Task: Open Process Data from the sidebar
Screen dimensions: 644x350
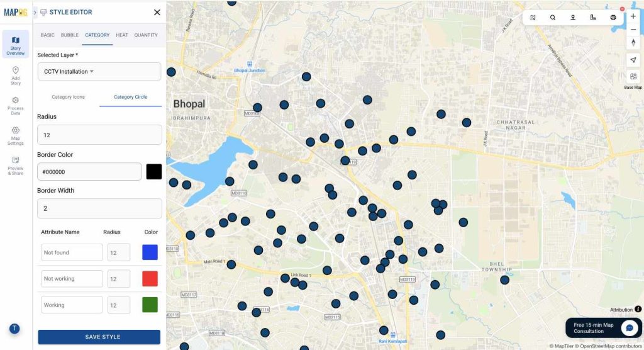Action: click(16, 104)
